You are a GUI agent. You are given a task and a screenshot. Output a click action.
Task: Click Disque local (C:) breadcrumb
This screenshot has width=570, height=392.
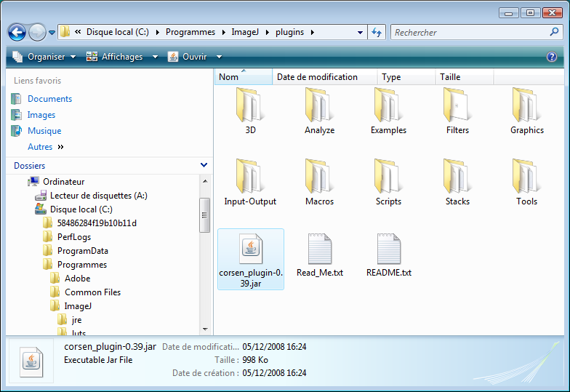(118, 32)
